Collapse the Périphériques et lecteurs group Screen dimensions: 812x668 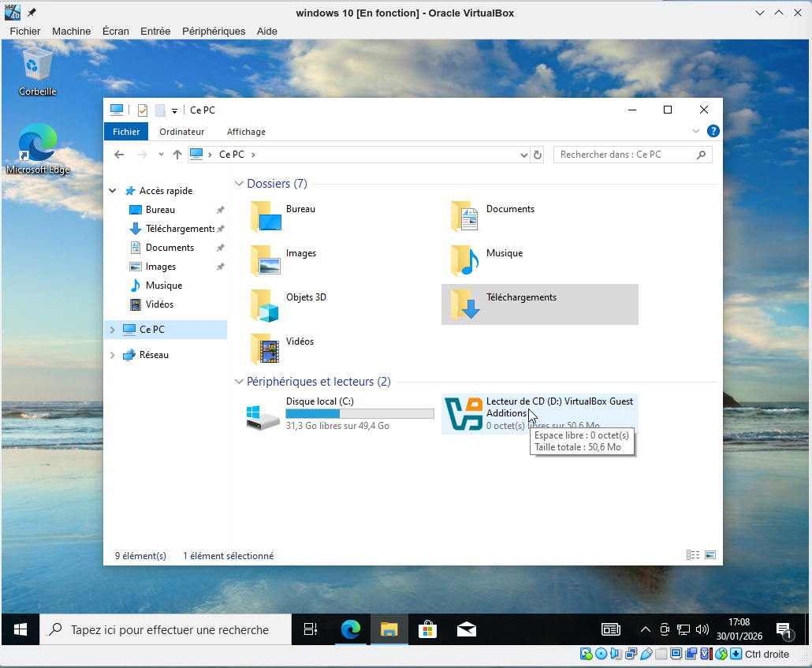point(239,382)
